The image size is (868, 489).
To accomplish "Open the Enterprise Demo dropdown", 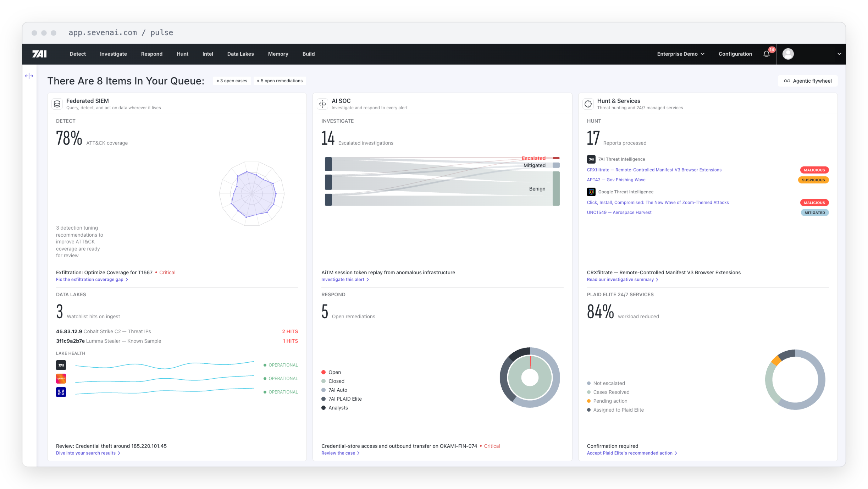I will 680,54.
